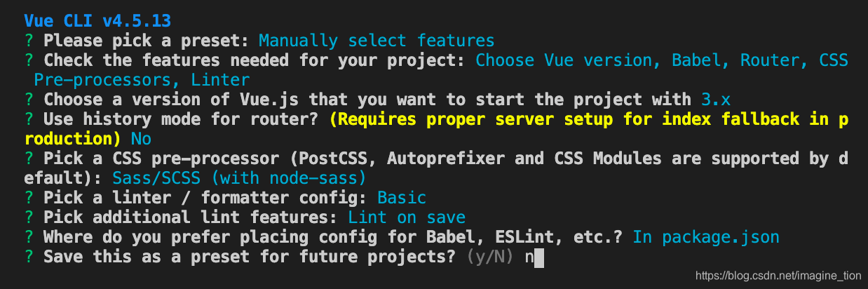The width and height of the screenshot is (868, 289).
Task: Click the "Lint on save" answer
Action: point(406,217)
